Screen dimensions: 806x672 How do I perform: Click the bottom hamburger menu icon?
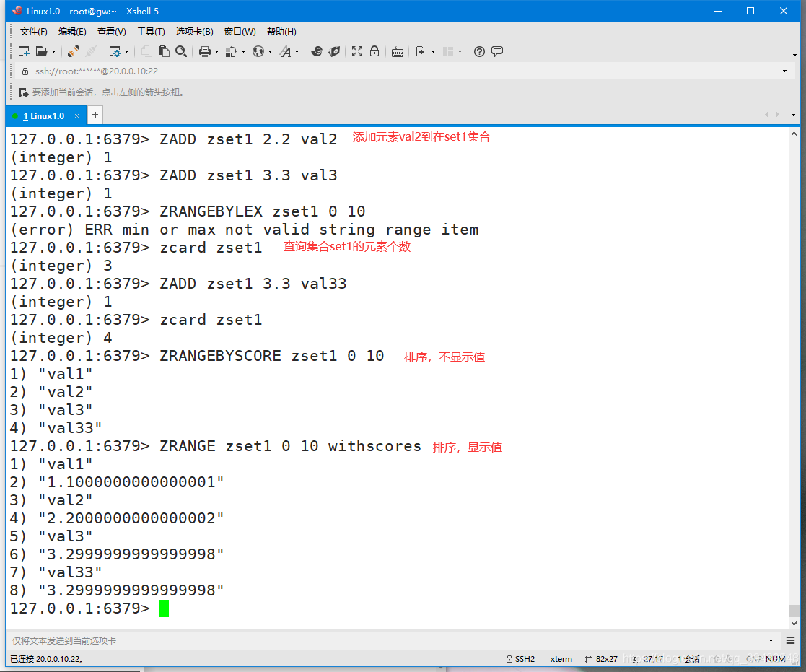(x=791, y=640)
